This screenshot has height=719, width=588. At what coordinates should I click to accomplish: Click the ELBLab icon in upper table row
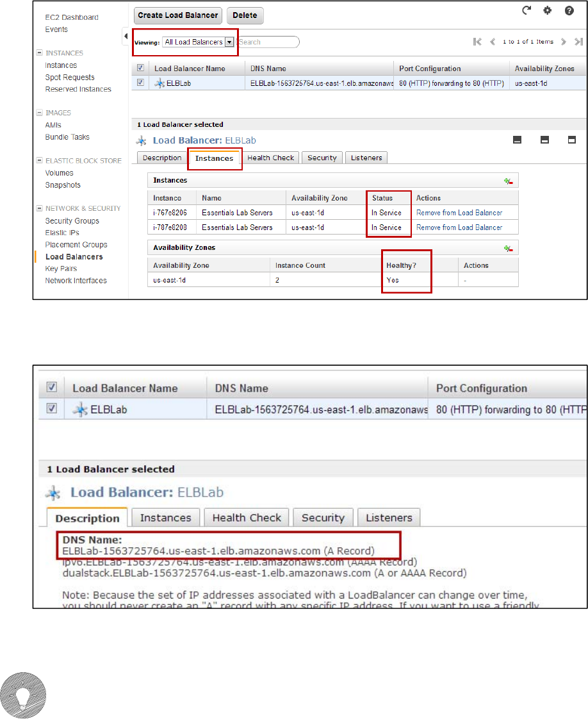tap(159, 83)
